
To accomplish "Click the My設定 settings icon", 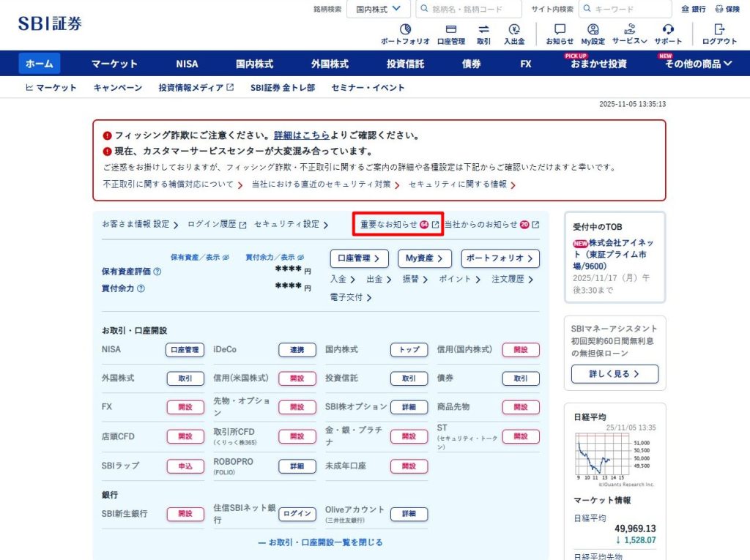I will coord(593,30).
